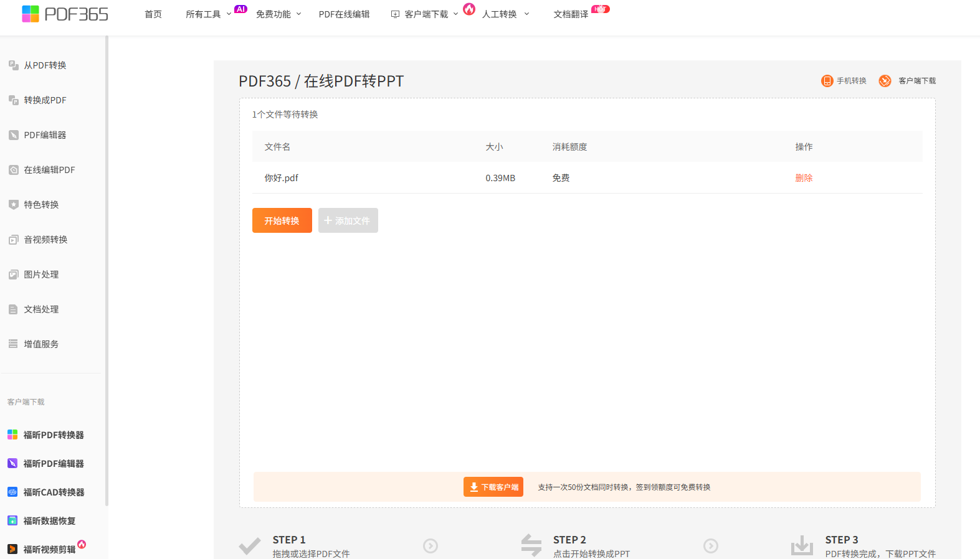The width and height of the screenshot is (980, 559).
Task: Click the sidebar vertical scrollbar
Action: point(107,271)
